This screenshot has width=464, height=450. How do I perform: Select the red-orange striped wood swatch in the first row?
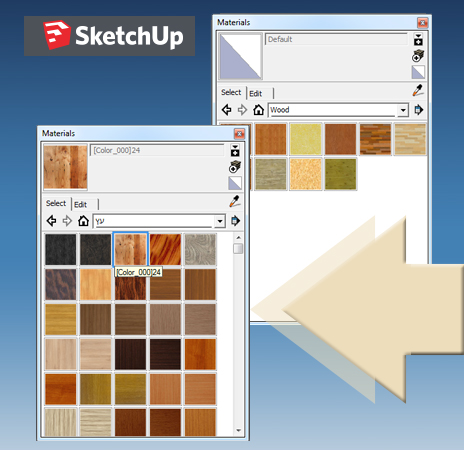[165, 249]
